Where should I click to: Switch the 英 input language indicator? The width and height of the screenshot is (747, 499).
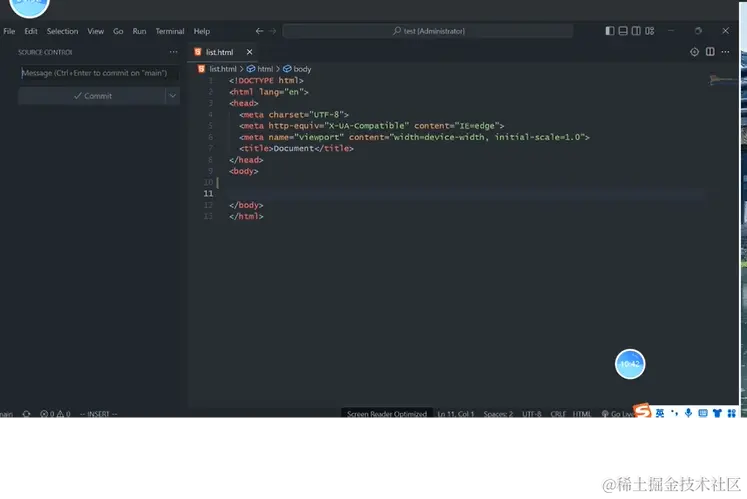pos(660,413)
